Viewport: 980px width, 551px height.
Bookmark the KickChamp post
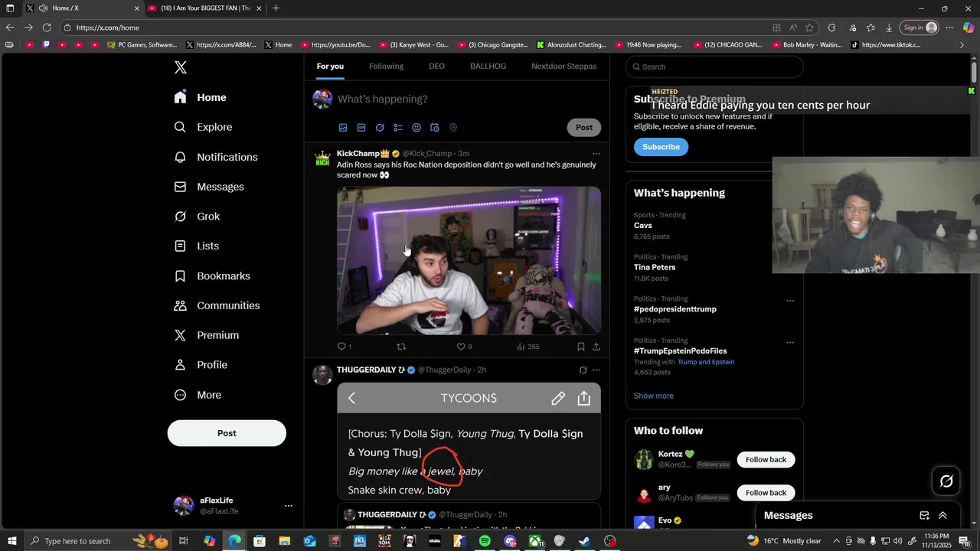tap(581, 347)
